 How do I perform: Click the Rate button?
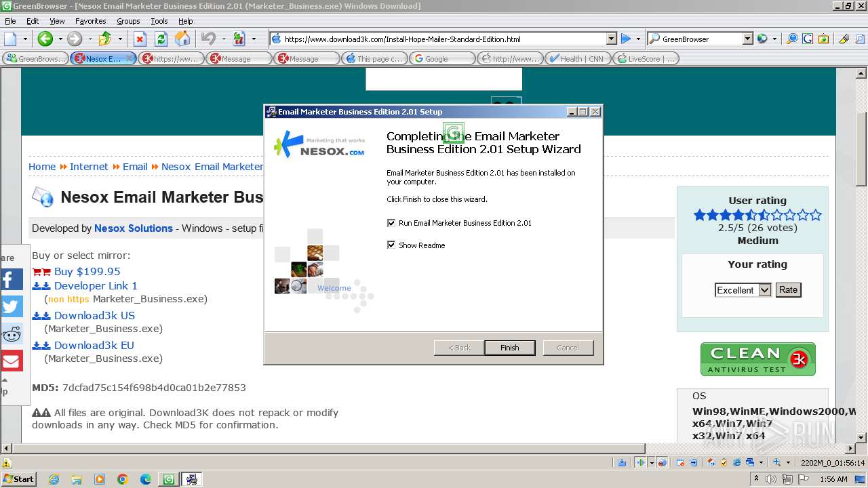point(788,290)
